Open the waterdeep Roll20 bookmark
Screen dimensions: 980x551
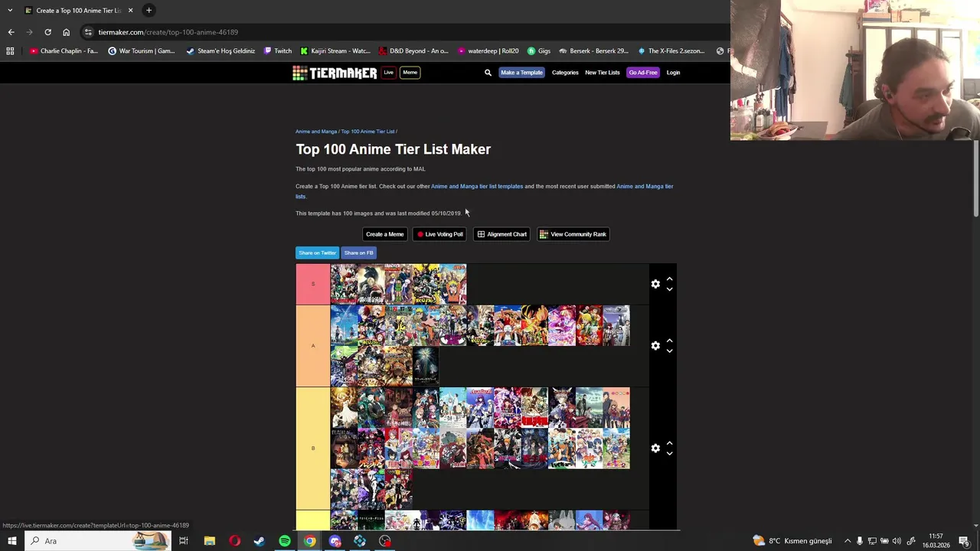488,51
